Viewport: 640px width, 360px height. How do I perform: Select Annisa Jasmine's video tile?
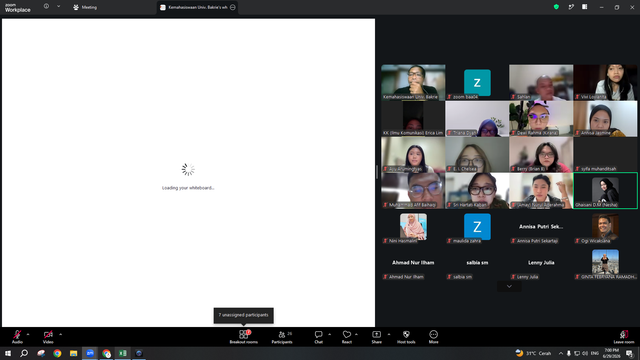[605, 118]
